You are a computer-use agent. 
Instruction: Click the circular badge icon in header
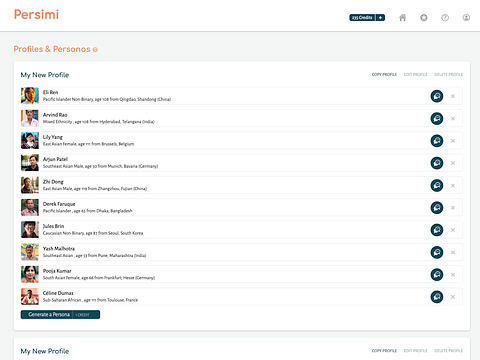[x=424, y=18]
